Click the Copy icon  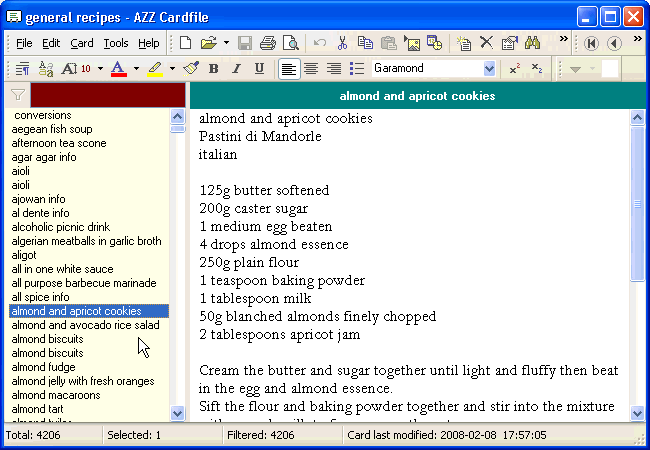tap(365, 43)
